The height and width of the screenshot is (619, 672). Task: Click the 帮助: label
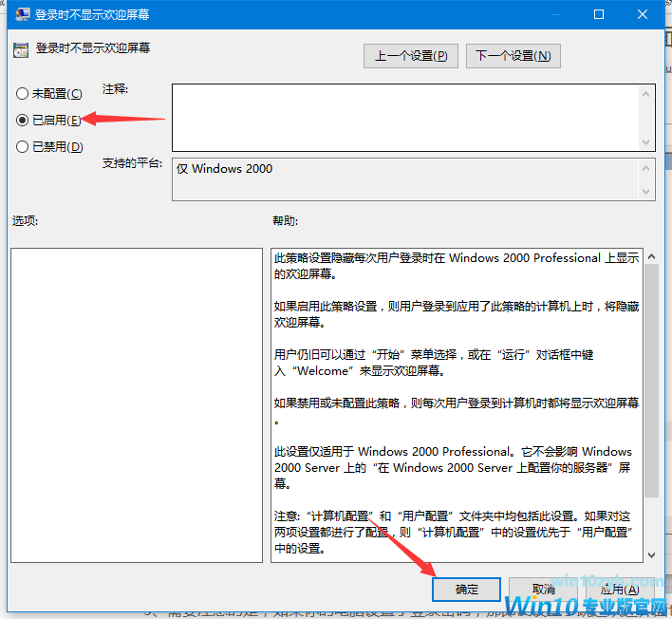coord(285,221)
